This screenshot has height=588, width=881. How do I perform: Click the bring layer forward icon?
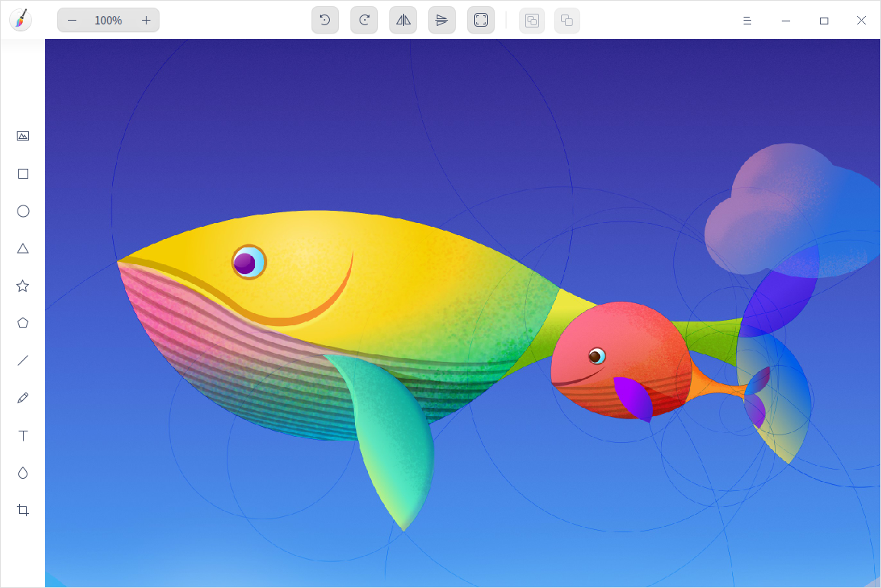click(531, 21)
